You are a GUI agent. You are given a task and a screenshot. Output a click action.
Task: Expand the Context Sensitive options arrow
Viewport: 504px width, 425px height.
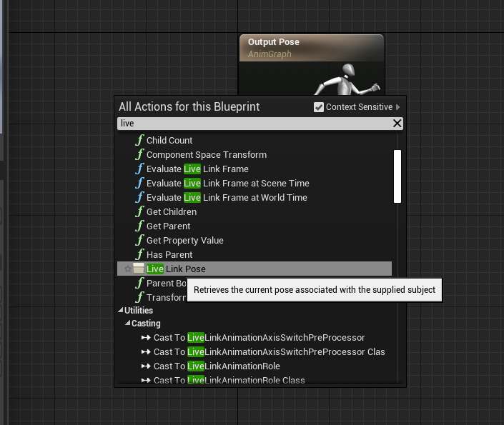pyautogui.click(x=398, y=107)
